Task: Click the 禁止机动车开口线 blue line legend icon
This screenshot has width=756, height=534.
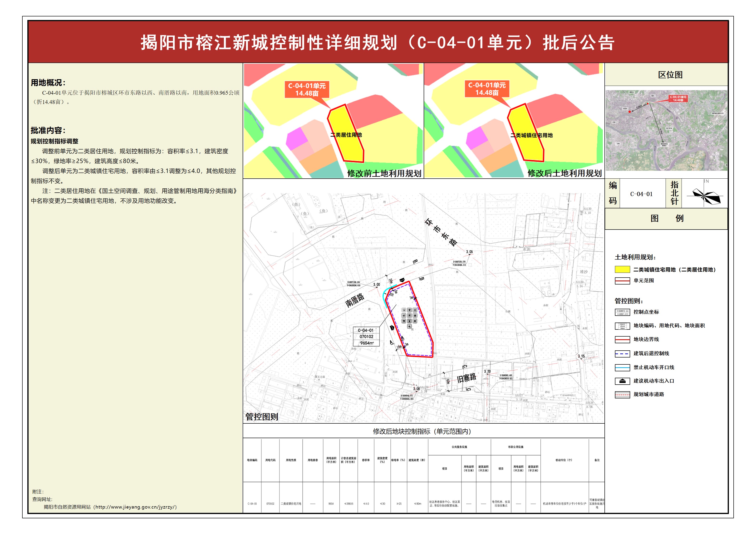Action: coord(622,367)
